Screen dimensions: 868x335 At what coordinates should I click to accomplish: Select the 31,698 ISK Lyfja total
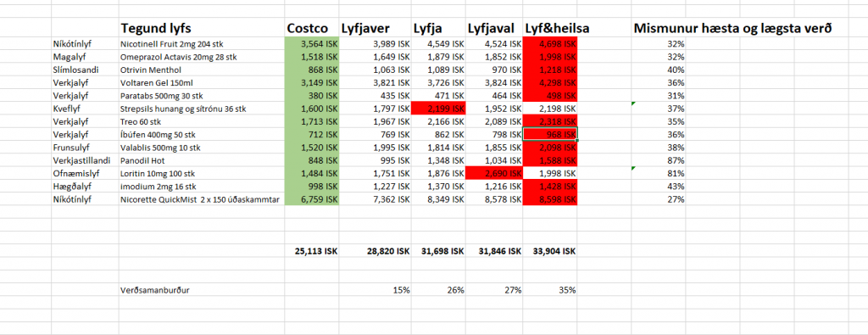(x=438, y=251)
